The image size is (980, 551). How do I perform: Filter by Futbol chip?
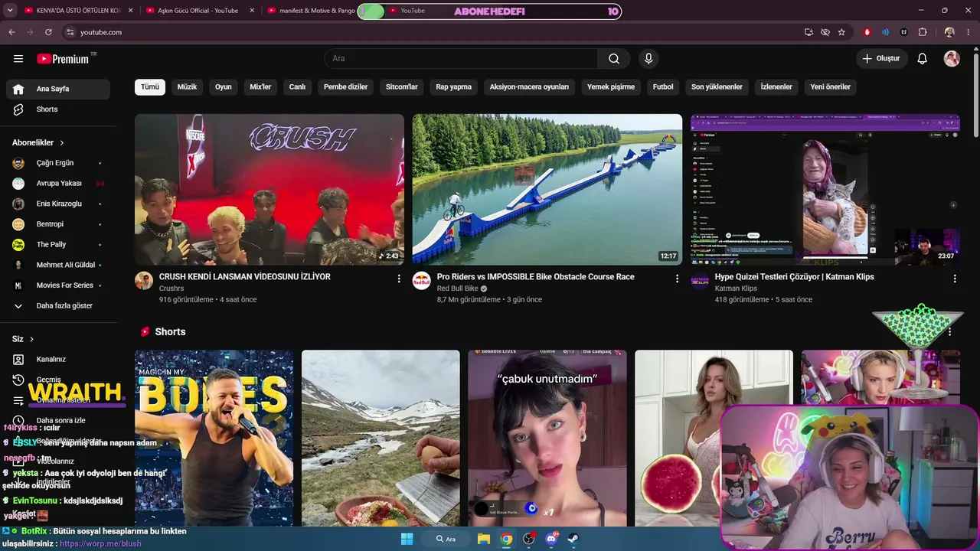663,87
